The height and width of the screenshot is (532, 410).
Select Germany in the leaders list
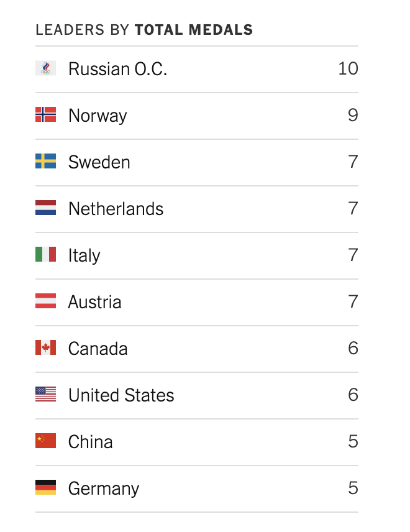104,488
